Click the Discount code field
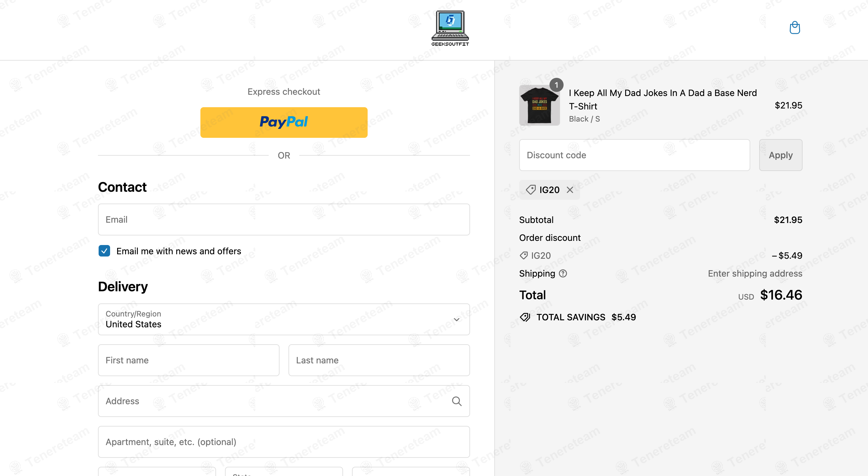This screenshot has height=476, width=868. click(634, 155)
